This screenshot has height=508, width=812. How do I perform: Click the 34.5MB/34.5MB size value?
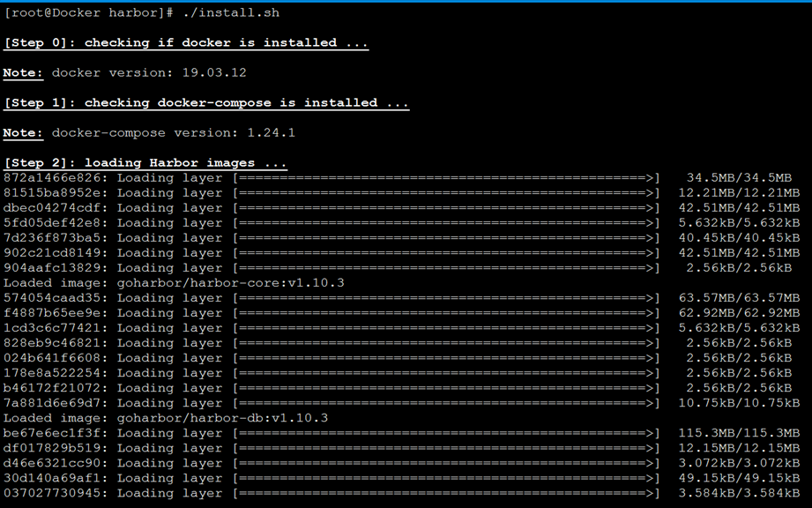(x=739, y=178)
